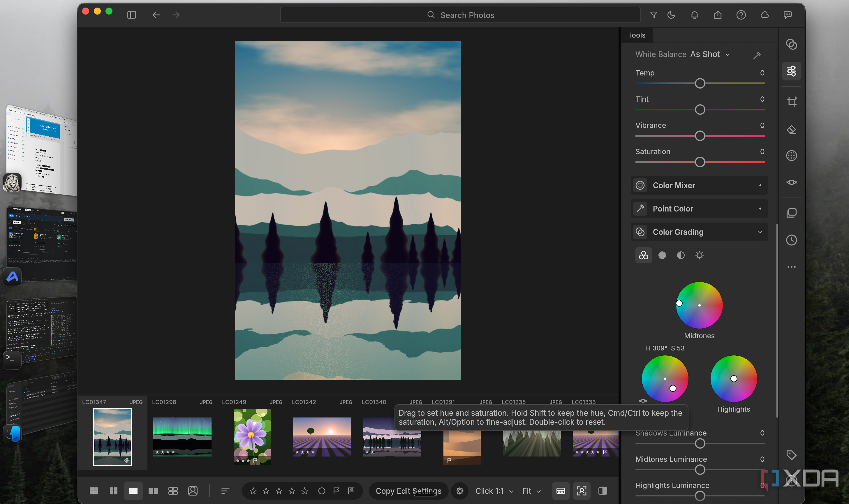
Task: Open the filter funnel icon
Action: click(654, 15)
